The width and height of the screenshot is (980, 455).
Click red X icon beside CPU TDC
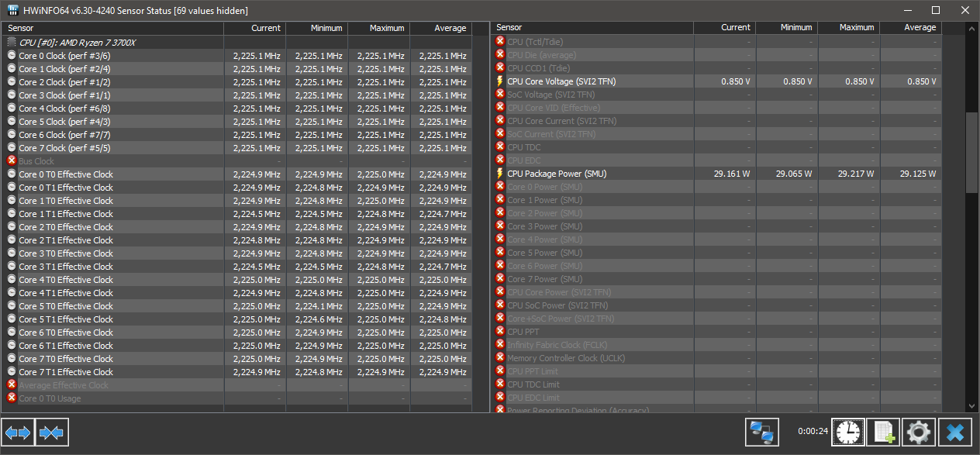(500, 147)
